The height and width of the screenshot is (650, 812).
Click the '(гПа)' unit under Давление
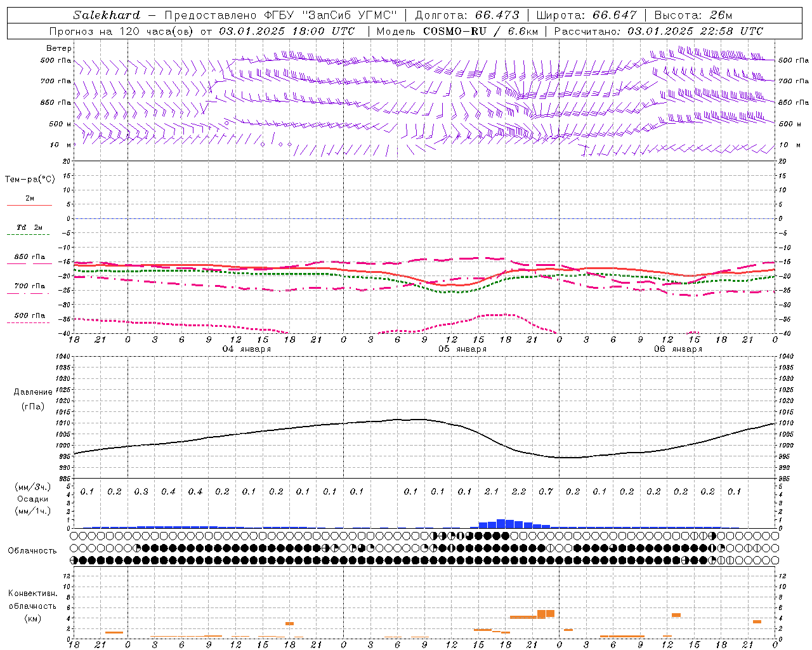click(x=33, y=406)
